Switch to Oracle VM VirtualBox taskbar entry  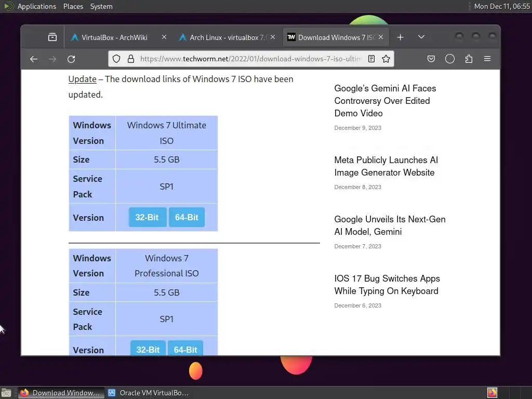click(149, 393)
